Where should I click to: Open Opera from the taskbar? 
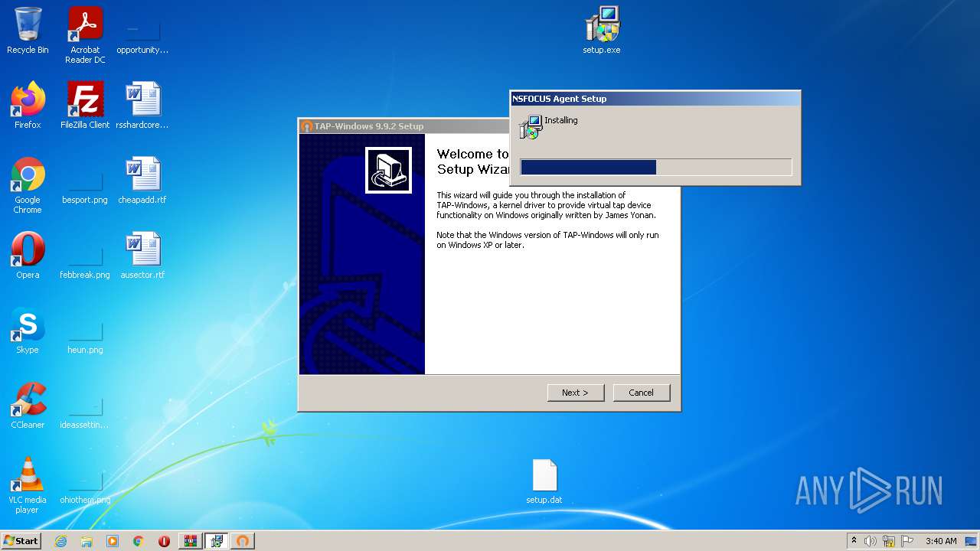164,541
